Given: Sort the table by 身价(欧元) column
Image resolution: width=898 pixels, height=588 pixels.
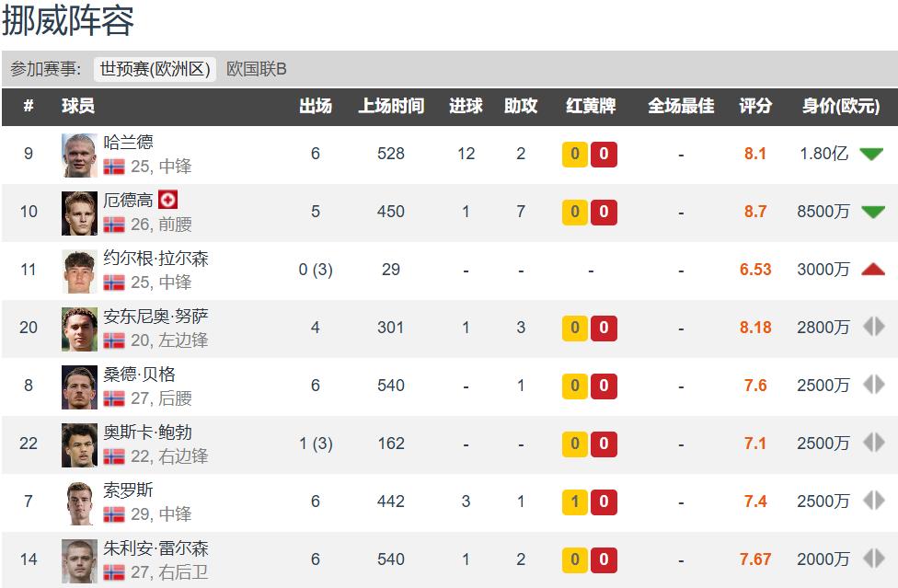Looking at the screenshot, I should coord(840,106).
